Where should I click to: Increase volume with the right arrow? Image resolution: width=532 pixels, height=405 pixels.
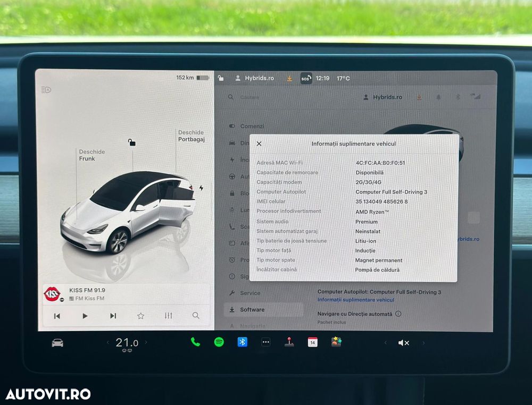(x=423, y=343)
